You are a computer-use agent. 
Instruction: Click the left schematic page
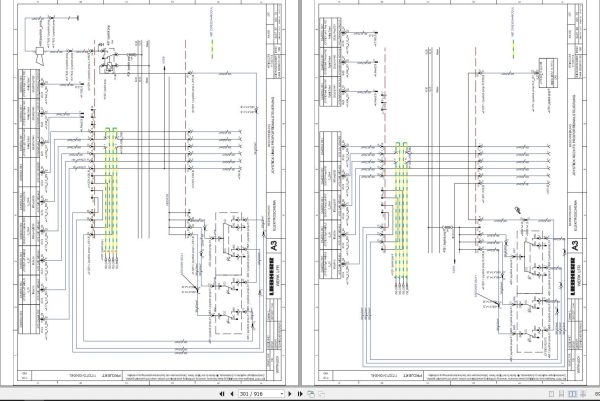[x=150, y=192]
